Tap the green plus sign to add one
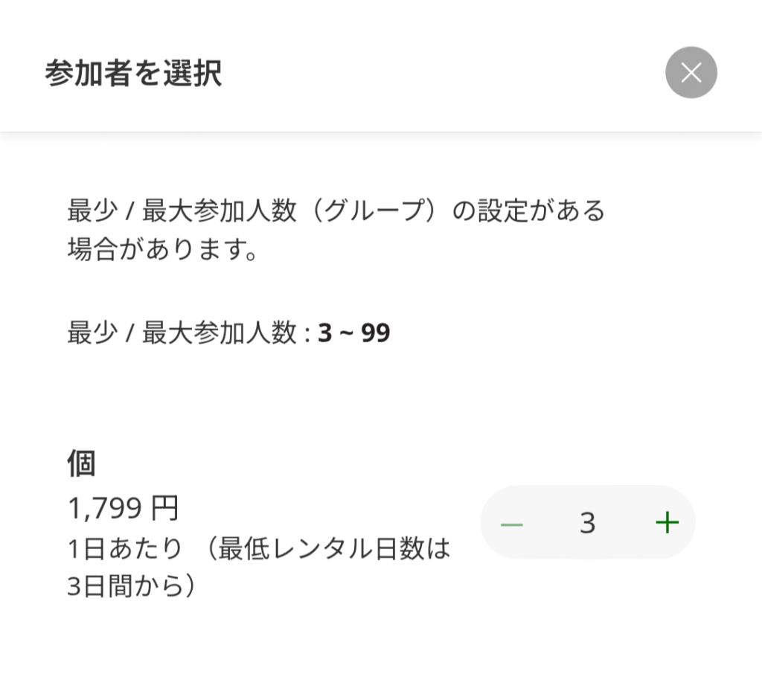This screenshot has height=700, width=762. [x=667, y=523]
